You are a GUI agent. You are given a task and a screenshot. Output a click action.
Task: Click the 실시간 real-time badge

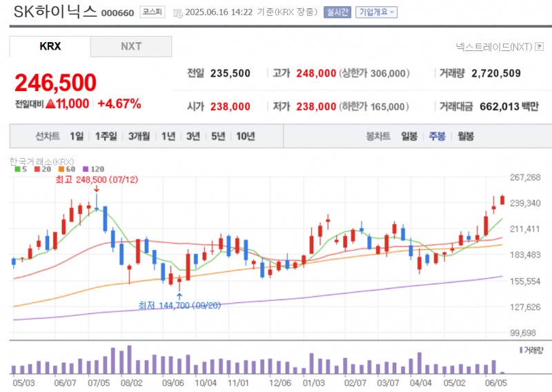point(337,12)
